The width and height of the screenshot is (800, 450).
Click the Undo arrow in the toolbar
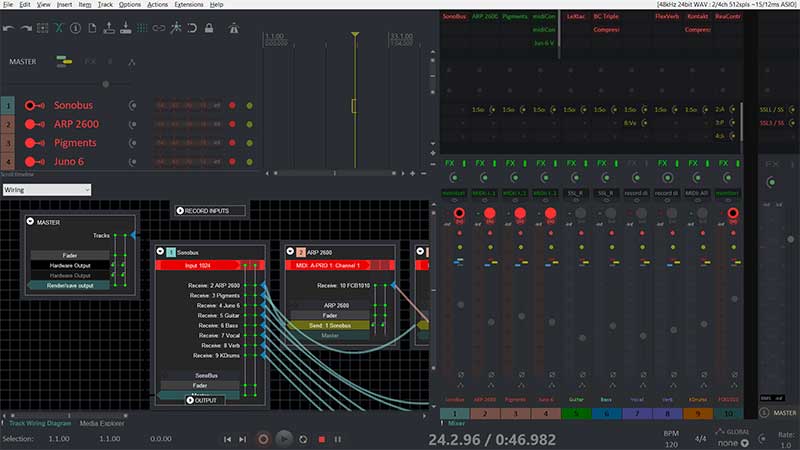tap(9, 28)
